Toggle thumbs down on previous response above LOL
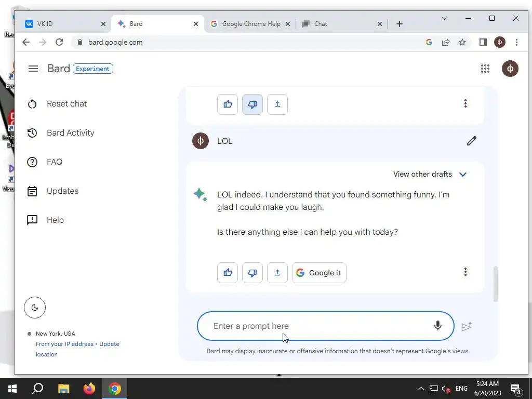 252,104
